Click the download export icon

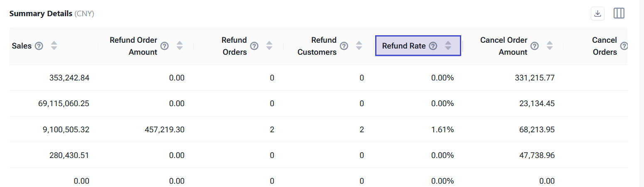(x=597, y=14)
